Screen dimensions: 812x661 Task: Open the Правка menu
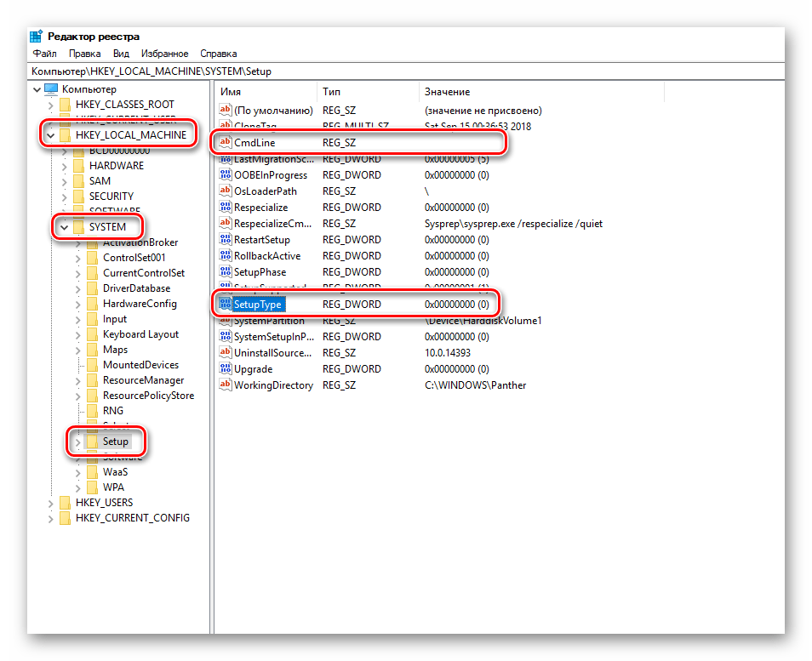coord(85,54)
